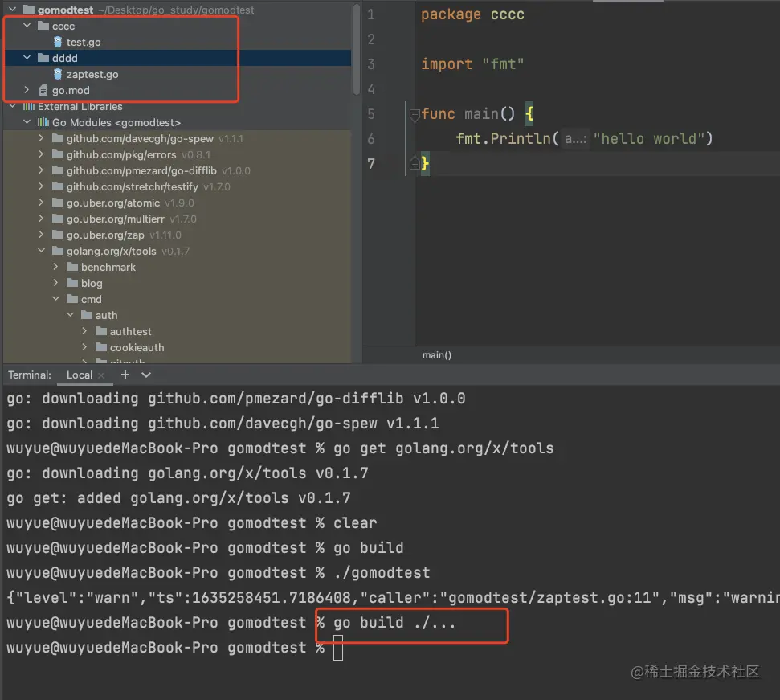Collapse the gomodtest project root
This screenshot has width=780, height=700.
(x=13, y=10)
